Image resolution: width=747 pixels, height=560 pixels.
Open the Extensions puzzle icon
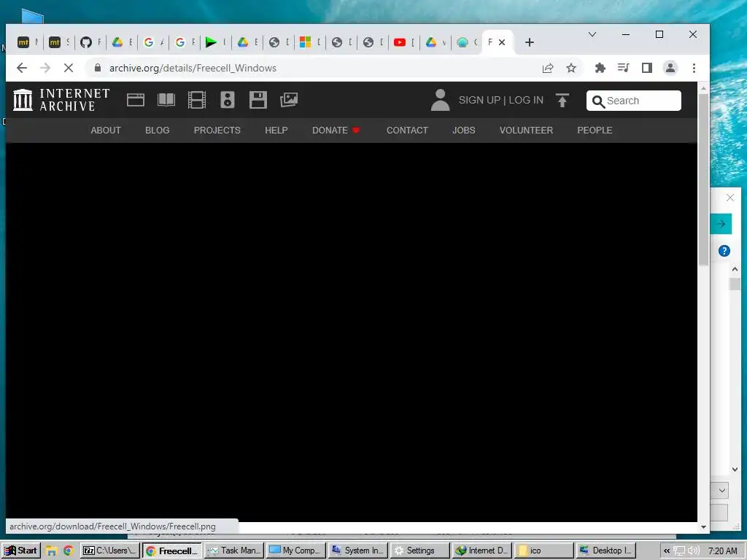pos(600,68)
